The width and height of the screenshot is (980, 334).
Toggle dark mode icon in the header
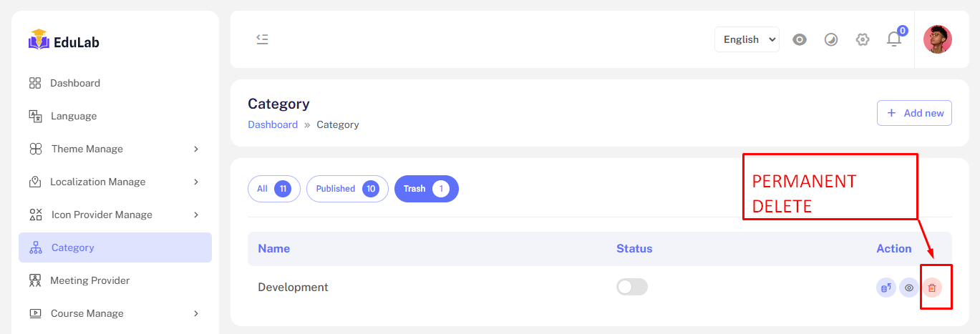tap(831, 39)
